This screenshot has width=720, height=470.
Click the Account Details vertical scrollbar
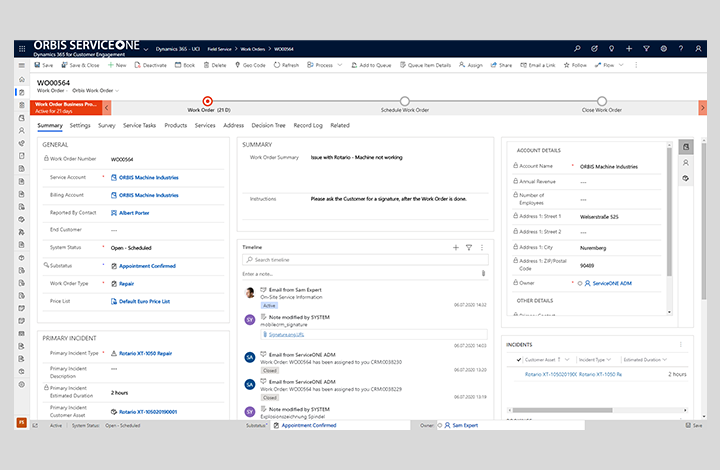pyautogui.click(x=669, y=211)
